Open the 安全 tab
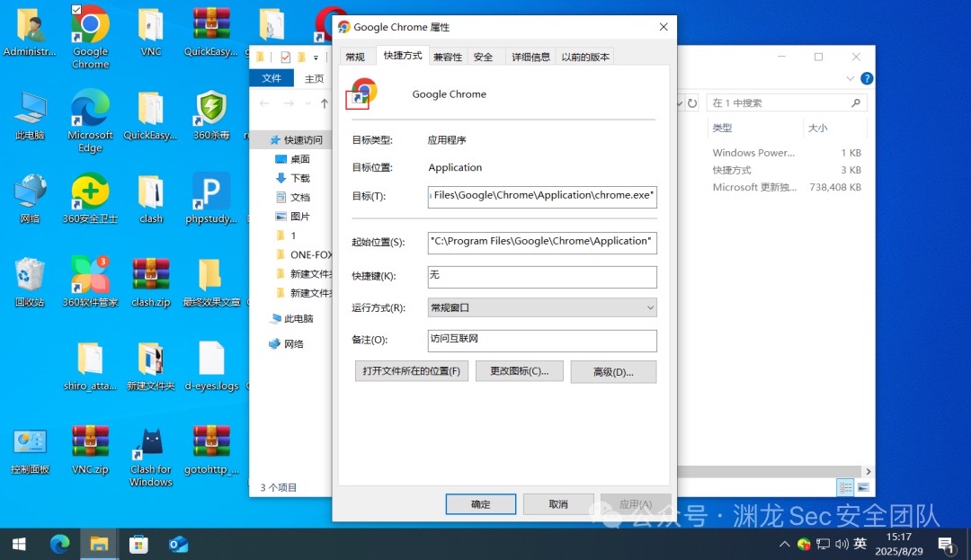 [483, 57]
